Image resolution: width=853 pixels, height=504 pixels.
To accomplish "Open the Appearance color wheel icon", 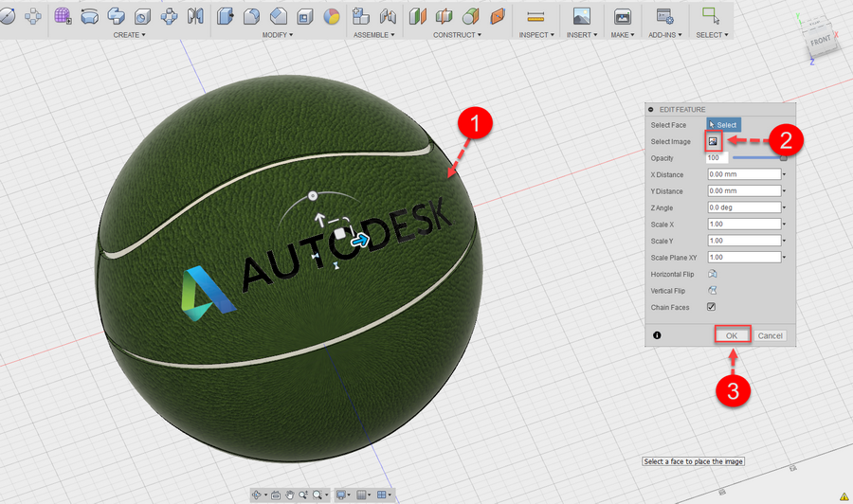I will click(332, 17).
